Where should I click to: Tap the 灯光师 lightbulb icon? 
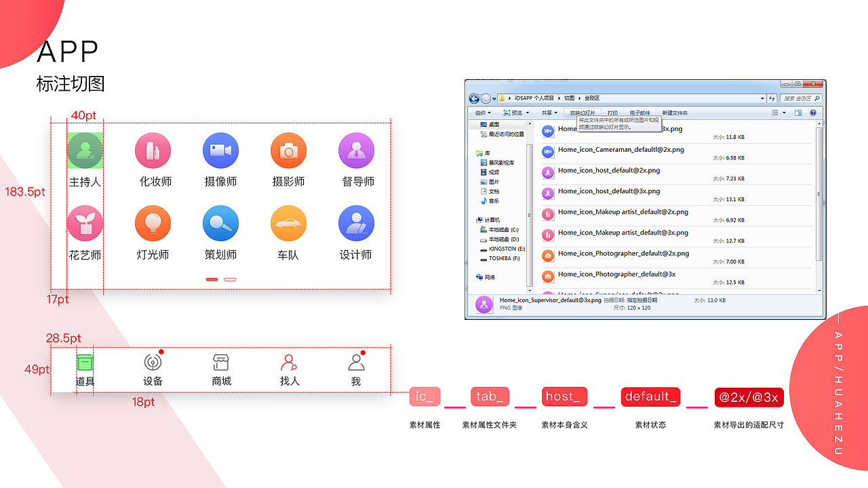(153, 223)
